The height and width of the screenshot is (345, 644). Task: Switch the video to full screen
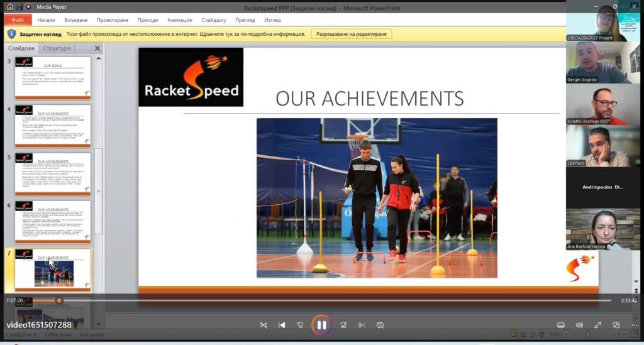click(x=597, y=325)
